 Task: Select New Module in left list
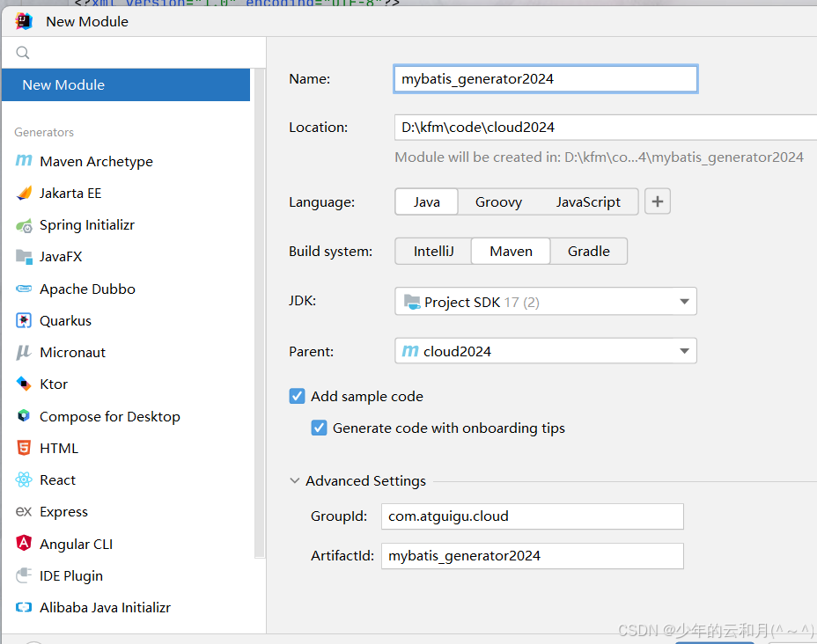point(126,84)
